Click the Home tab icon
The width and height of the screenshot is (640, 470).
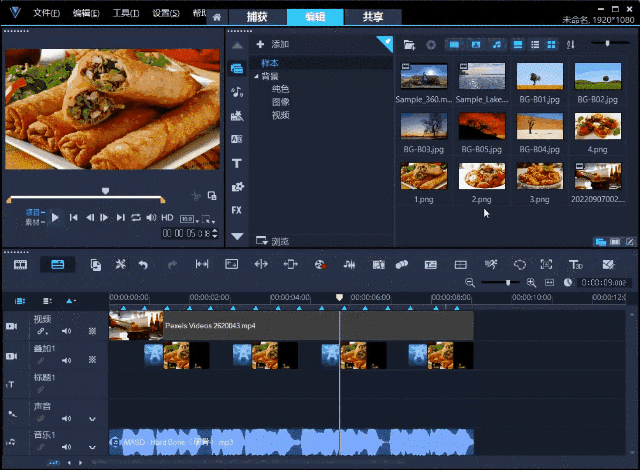click(x=216, y=17)
